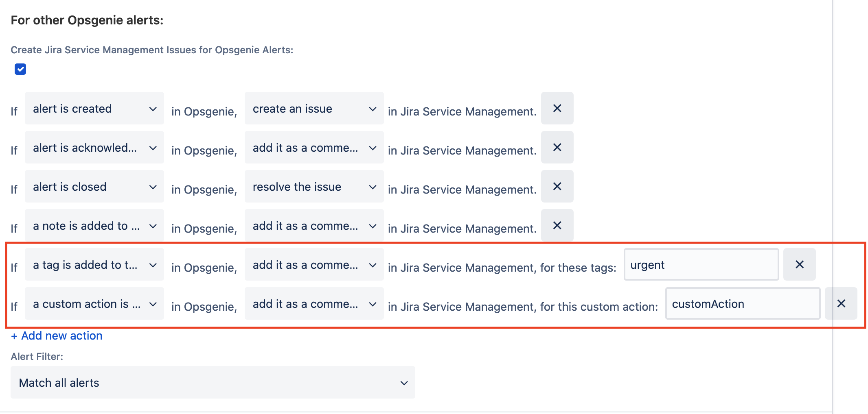
Task: Open action dropdown in custom action row
Action: [x=314, y=303]
